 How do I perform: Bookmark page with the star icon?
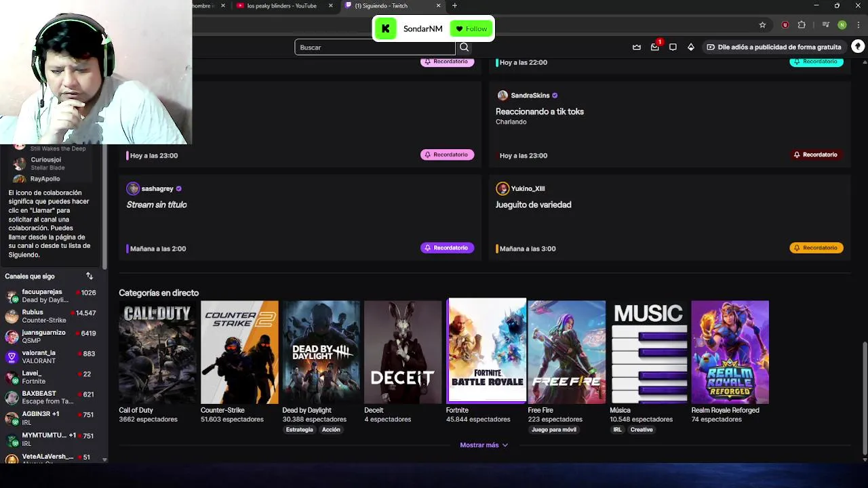[x=762, y=25]
